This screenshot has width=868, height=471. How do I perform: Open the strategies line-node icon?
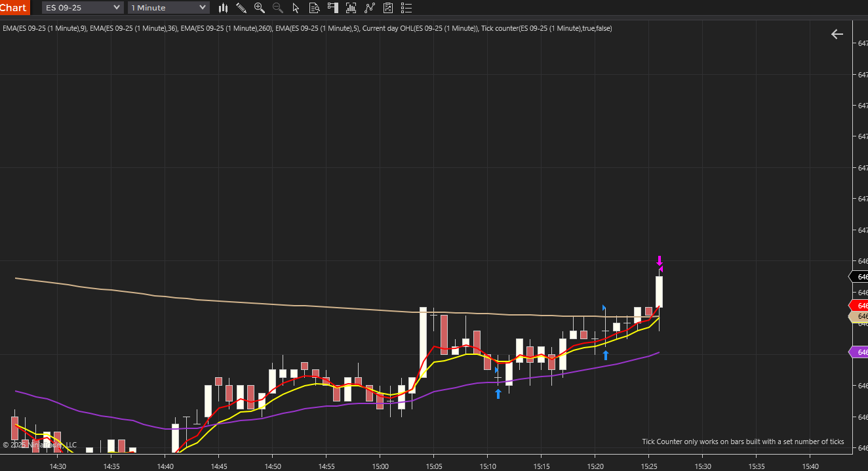point(370,8)
